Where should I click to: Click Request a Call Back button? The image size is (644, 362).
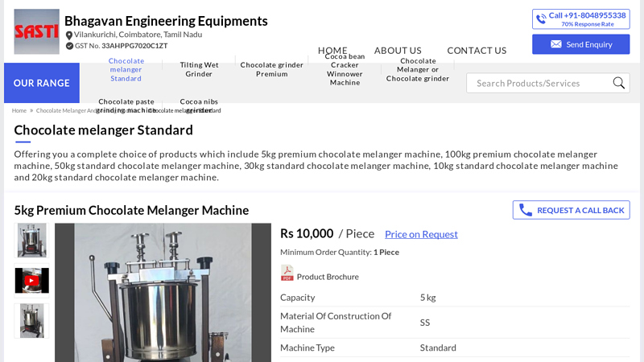click(571, 210)
